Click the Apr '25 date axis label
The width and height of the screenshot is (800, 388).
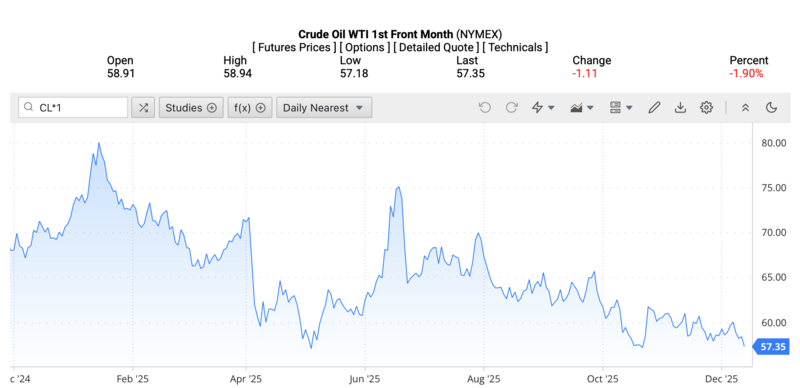(246, 379)
